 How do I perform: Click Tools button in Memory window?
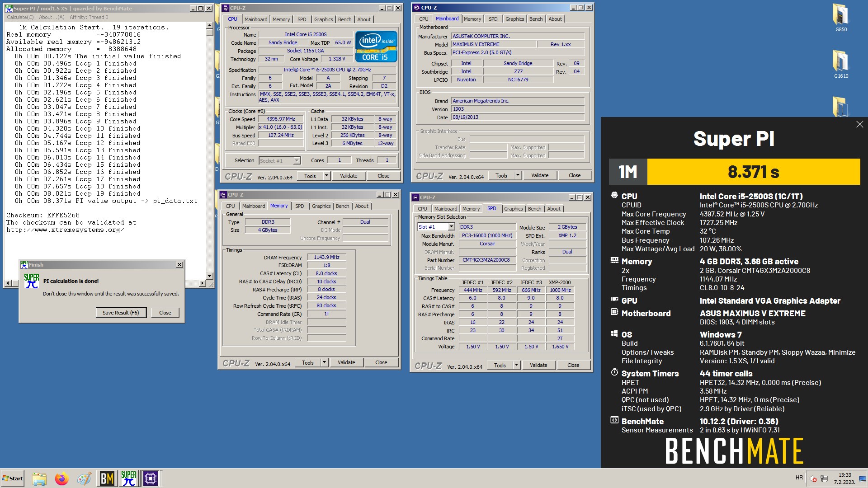(x=308, y=362)
